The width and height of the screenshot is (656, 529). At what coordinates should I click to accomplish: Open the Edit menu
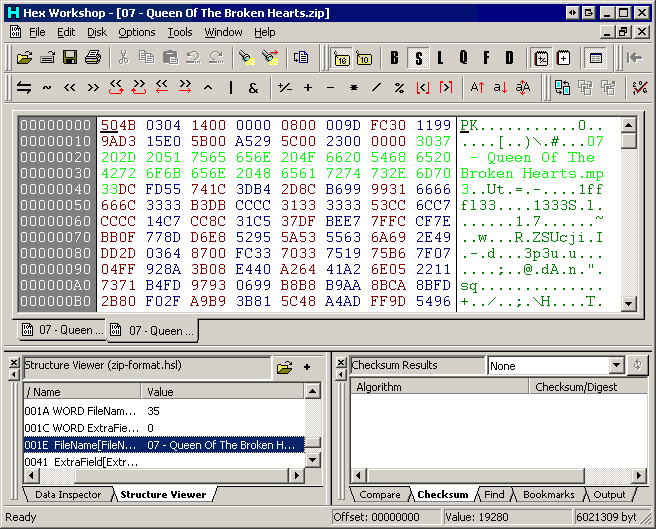[x=66, y=32]
